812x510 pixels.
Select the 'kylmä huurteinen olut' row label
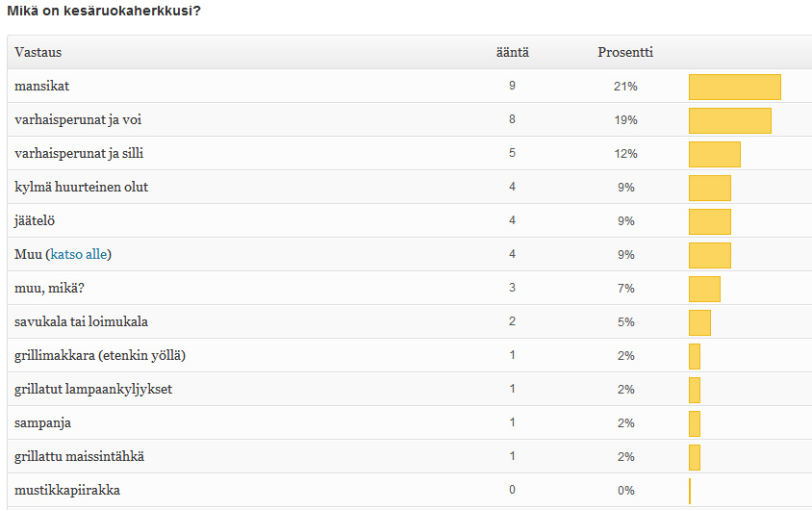(x=81, y=187)
